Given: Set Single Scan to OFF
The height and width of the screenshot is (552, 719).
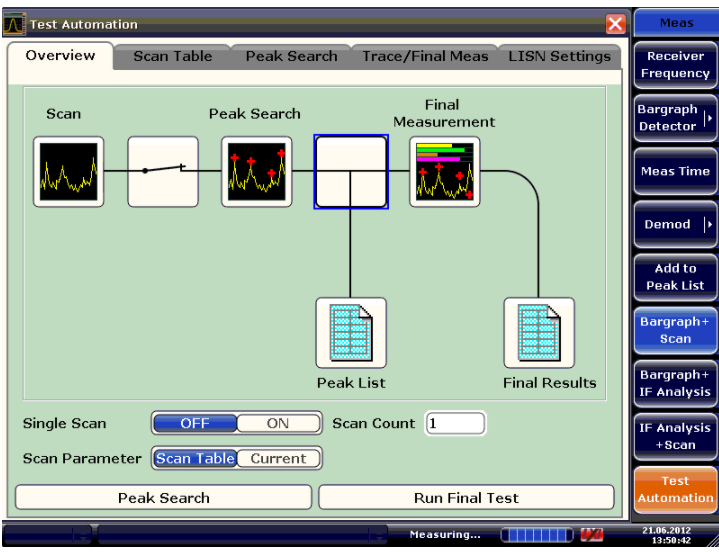Looking at the screenshot, I should 195,423.
